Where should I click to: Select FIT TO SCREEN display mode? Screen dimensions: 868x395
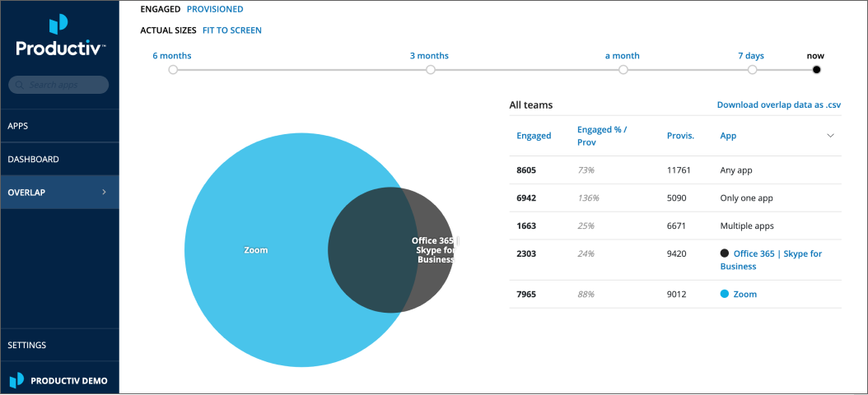coord(232,30)
